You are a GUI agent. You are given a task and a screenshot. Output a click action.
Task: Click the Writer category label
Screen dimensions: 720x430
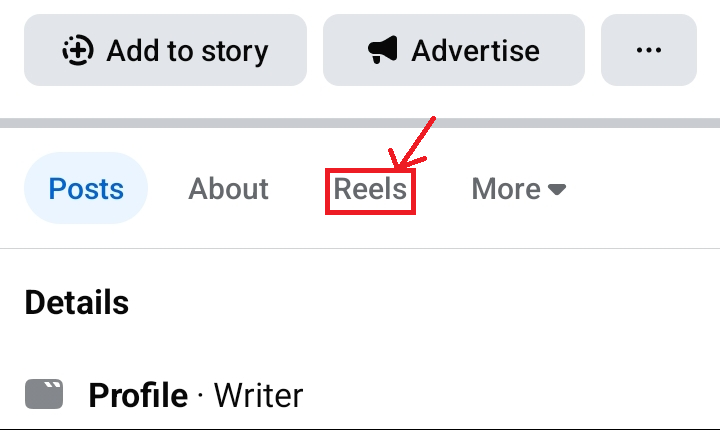pos(258,396)
